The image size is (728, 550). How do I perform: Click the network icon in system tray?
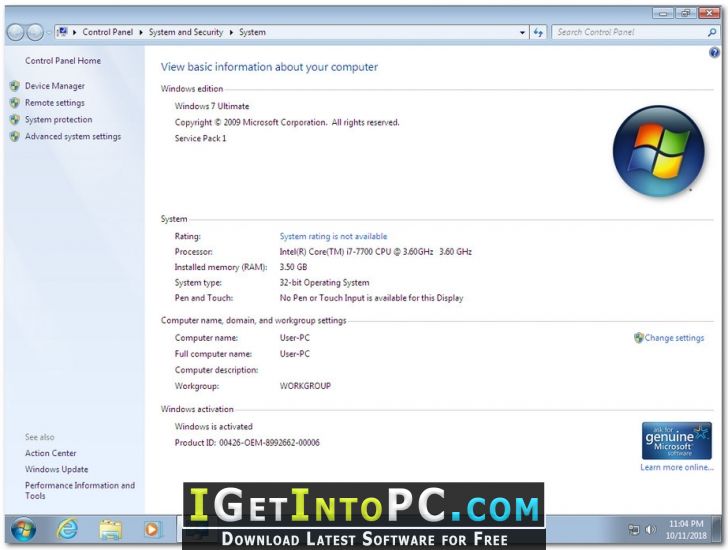[634, 529]
